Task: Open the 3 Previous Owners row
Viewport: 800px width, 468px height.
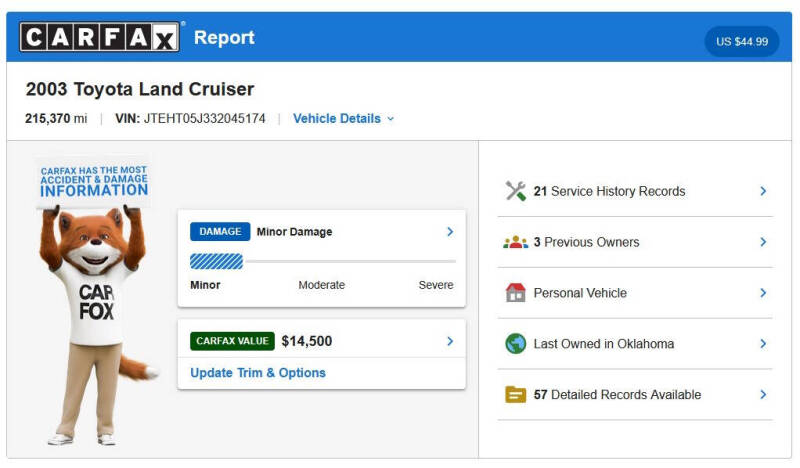Action: (x=635, y=242)
